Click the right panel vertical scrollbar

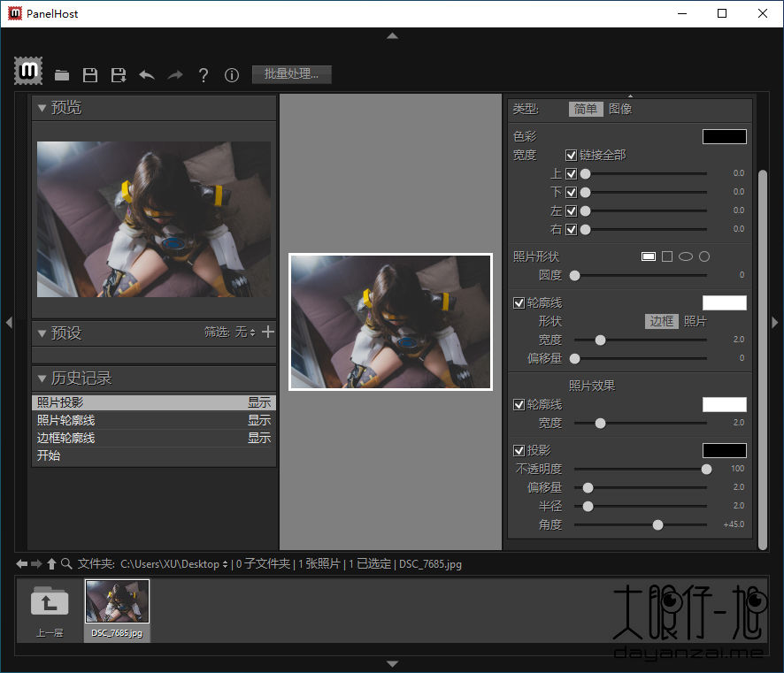click(x=763, y=360)
